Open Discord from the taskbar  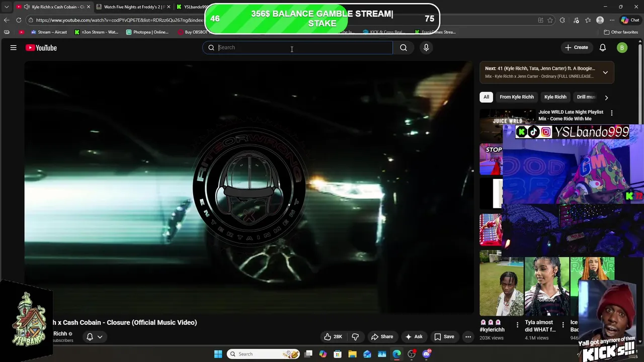click(427, 354)
